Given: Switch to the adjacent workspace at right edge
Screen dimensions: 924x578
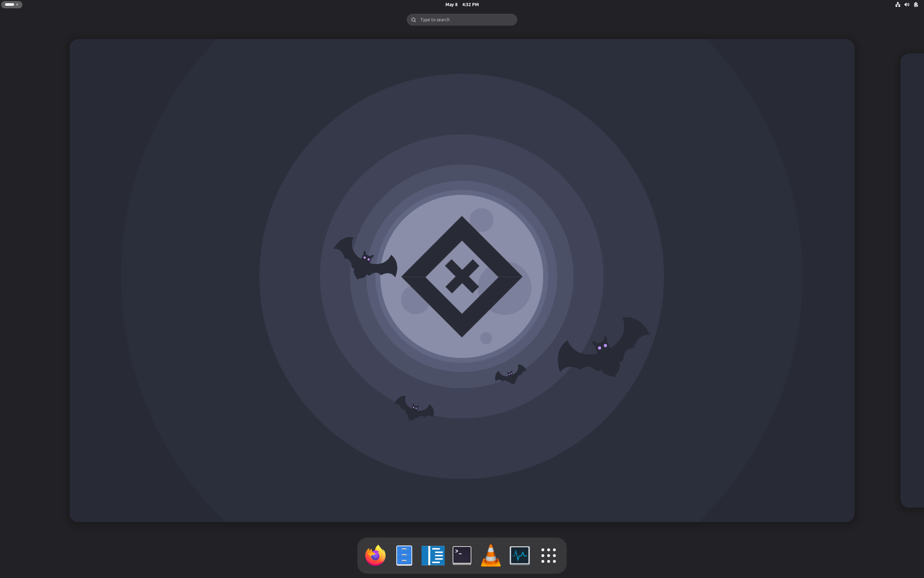Looking at the screenshot, I should point(912,280).
